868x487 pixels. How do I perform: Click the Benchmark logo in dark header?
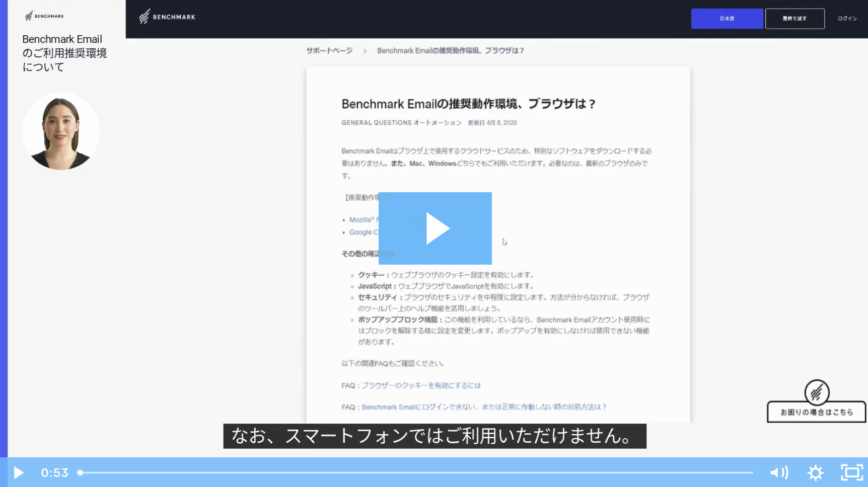(x=167, y=17)
